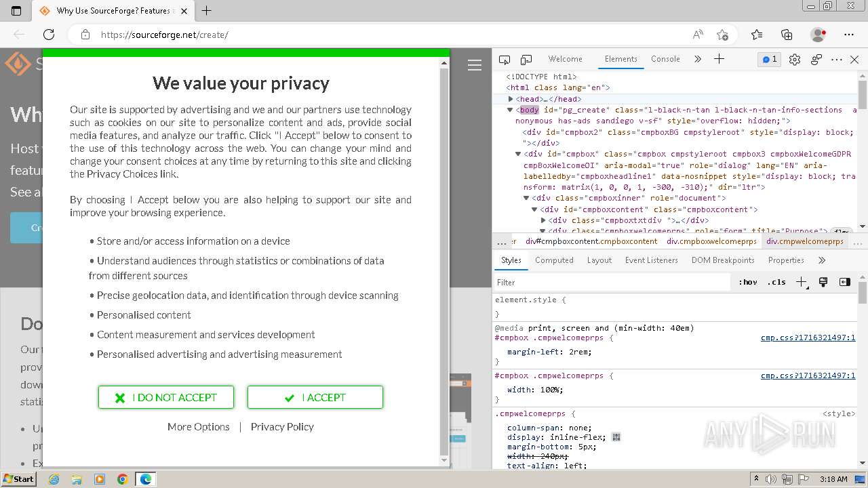Toggle common rendering emulations brush icon
This screenshot has height=488, width=868.
(x=823, y=282)
